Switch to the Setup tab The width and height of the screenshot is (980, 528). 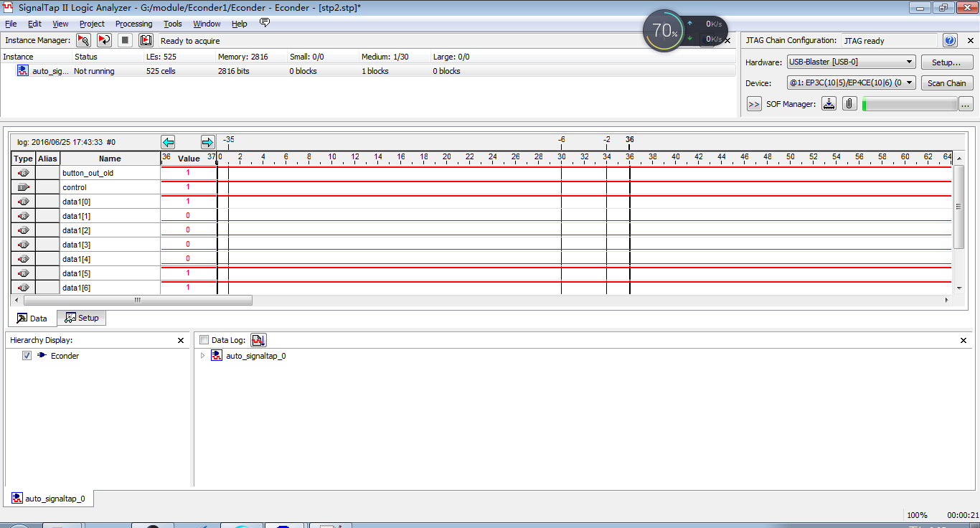[82, 318]
